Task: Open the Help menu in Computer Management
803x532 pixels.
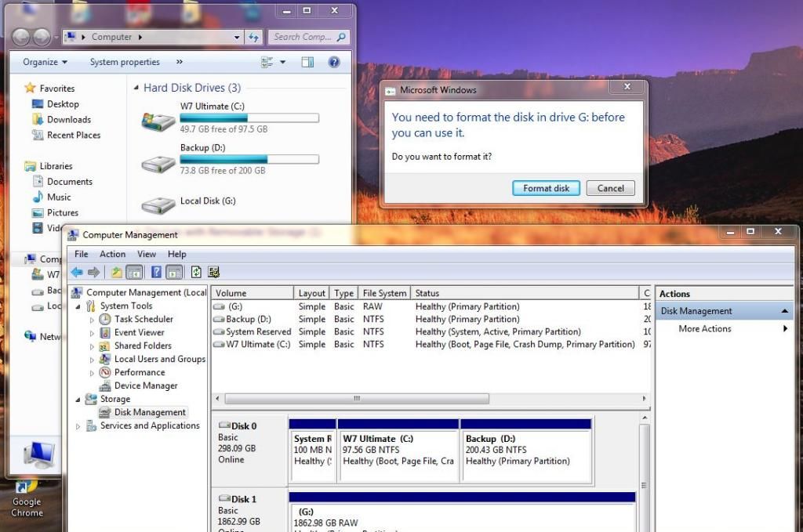Action: (x=176, y=254)
